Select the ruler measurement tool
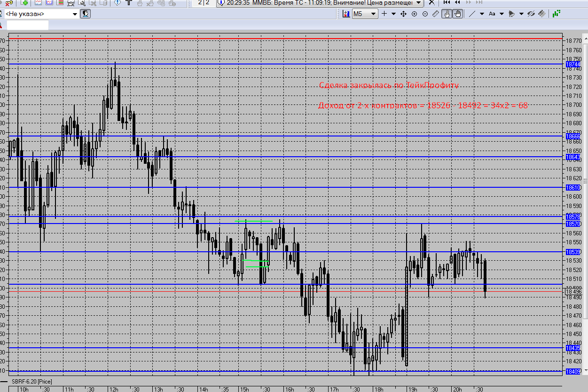588x392 pixels. pyautogui.click(x=436, y=14)
